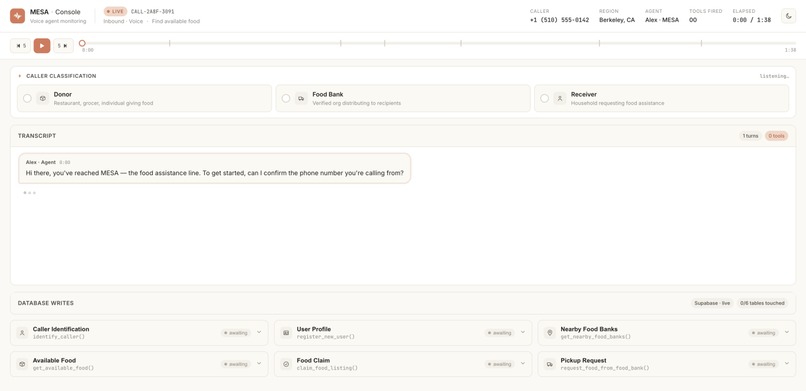Skip back 5 seconds
This screenshot has height=391, width=806.
(x=21, y=46)
